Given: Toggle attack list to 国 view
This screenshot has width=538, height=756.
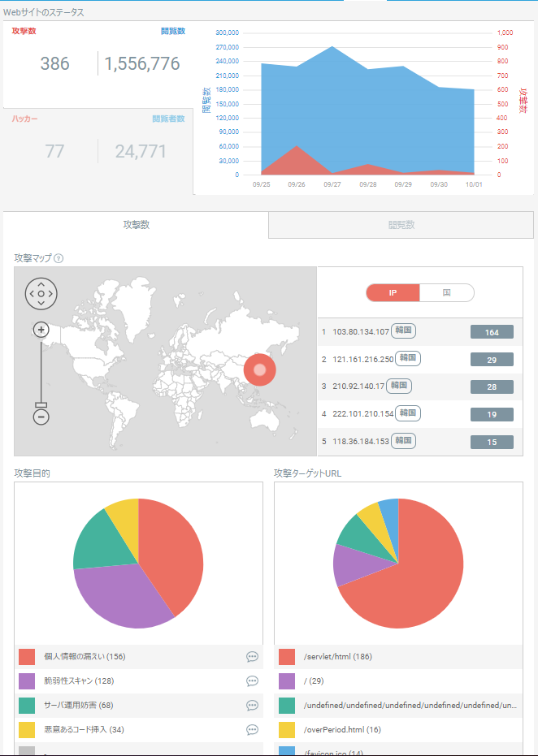Looking at the screenshot, I should click(x=447, y=292).
